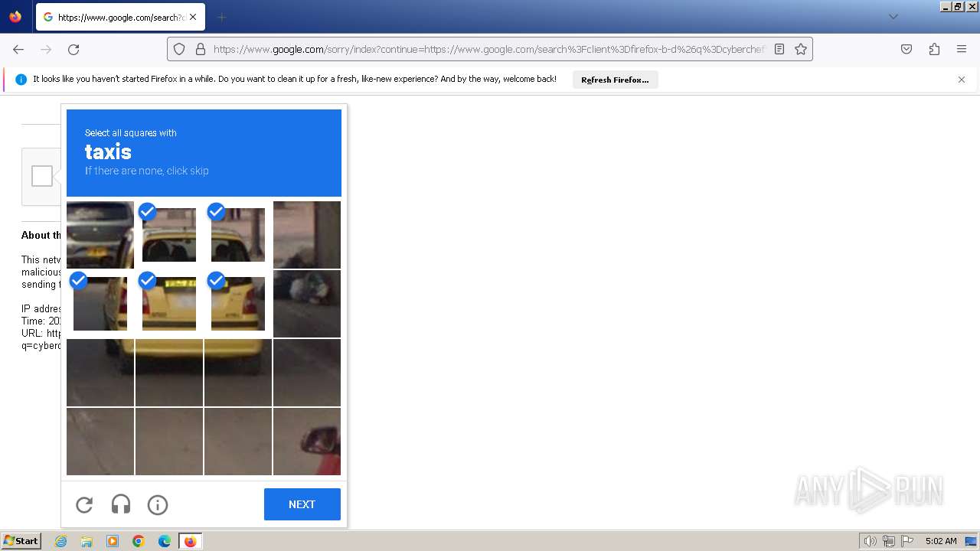
Task: Deselect the second-row tile showing the license plate
Action: click(x=169, y=304)
